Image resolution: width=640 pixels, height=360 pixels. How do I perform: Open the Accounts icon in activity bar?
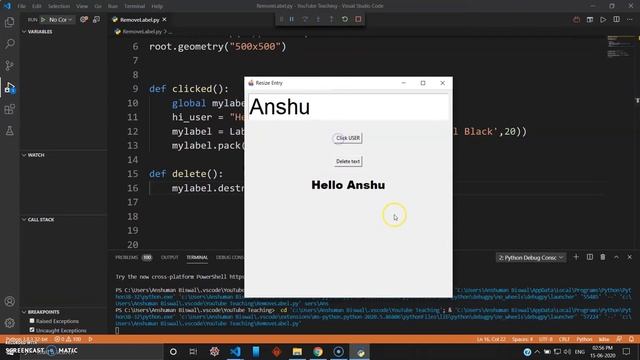9,301
